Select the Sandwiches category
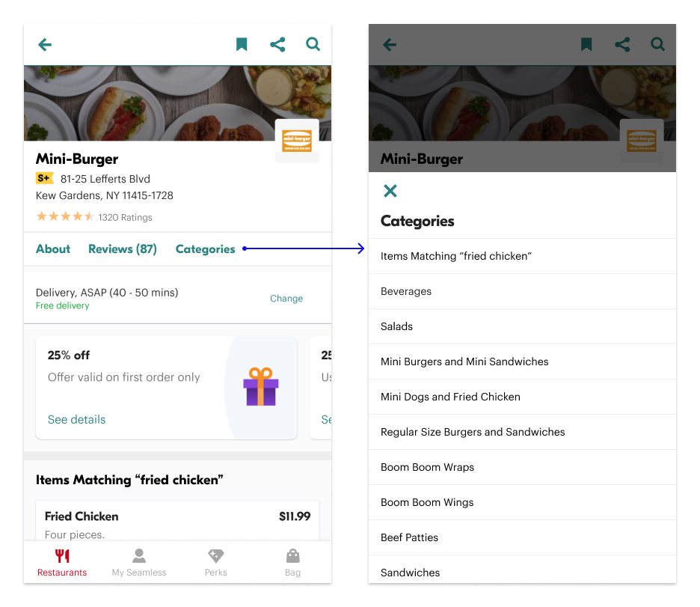 (522, 570)
